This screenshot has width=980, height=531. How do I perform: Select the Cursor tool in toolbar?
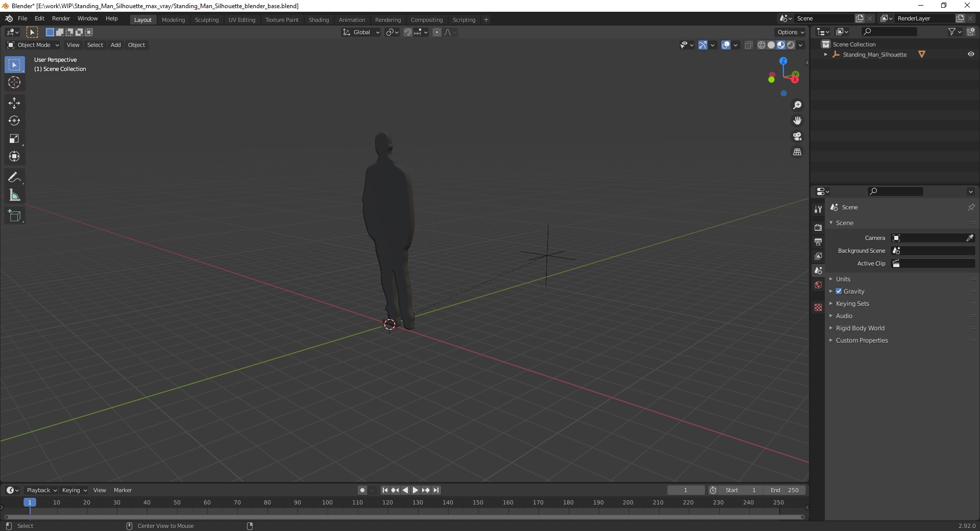14,82
